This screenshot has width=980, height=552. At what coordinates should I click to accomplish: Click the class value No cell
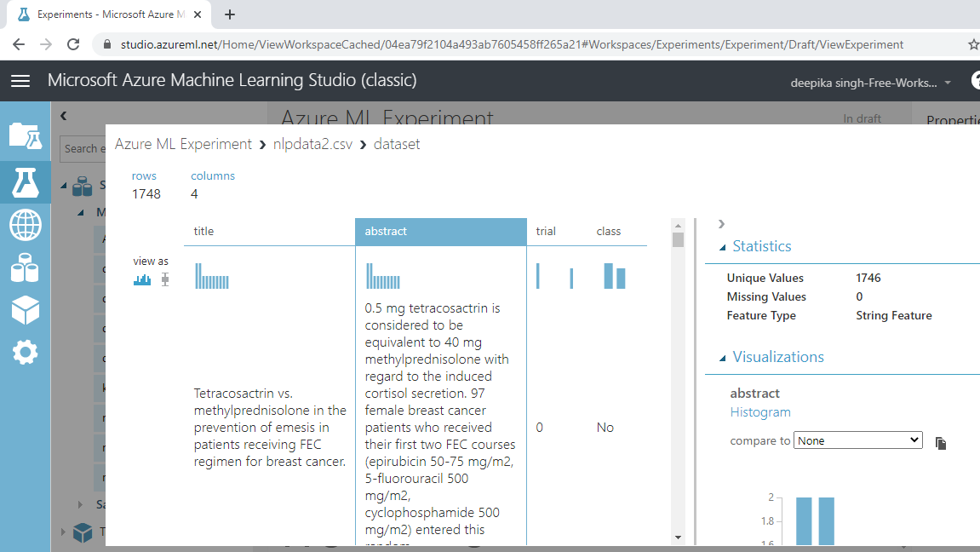pos(605,428)
